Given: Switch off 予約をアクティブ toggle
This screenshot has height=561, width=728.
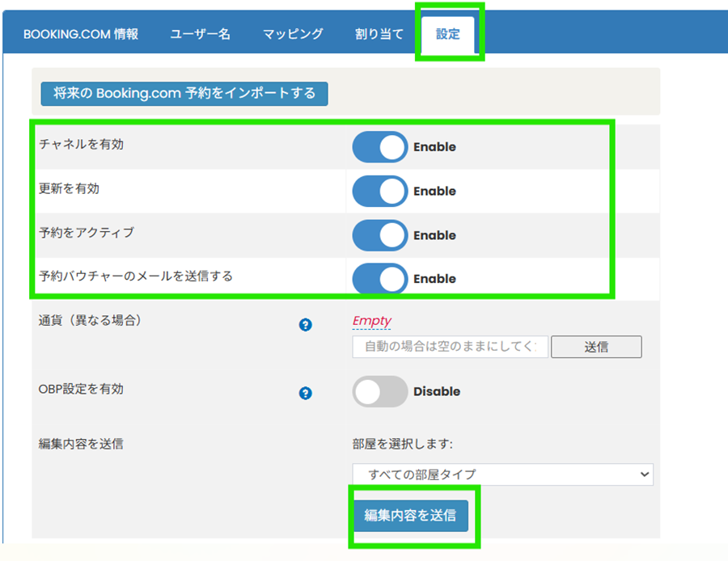Looking at the screenshot, I should pos(380,235).
